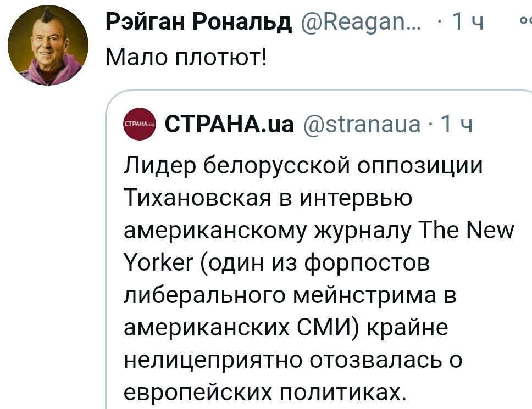Image resolution: width=532 pixels, height=409 pixels.
Task: Open Рэйган Рональд's round profile avatar
Action: click(x=48, y=45)
